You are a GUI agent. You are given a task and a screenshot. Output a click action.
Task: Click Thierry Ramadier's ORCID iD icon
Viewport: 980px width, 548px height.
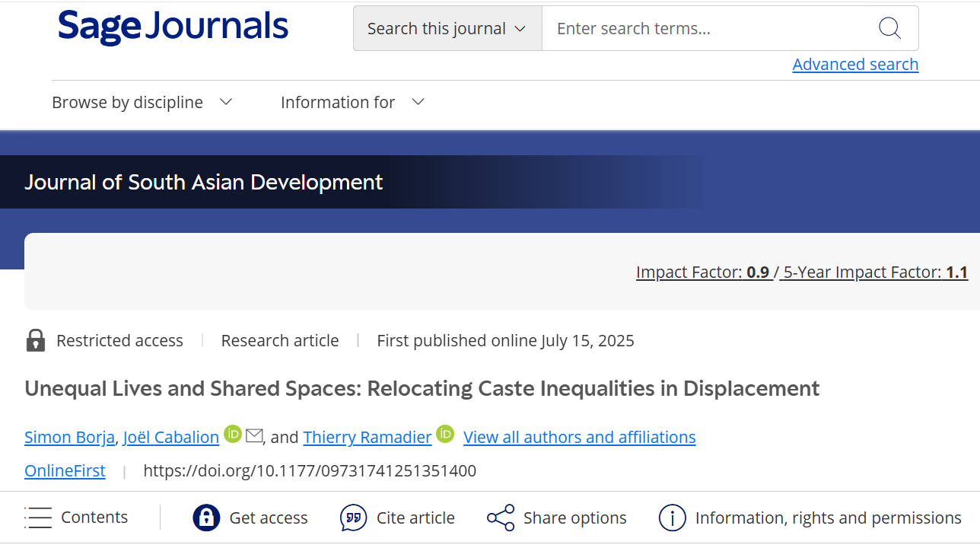coord(445,435)
